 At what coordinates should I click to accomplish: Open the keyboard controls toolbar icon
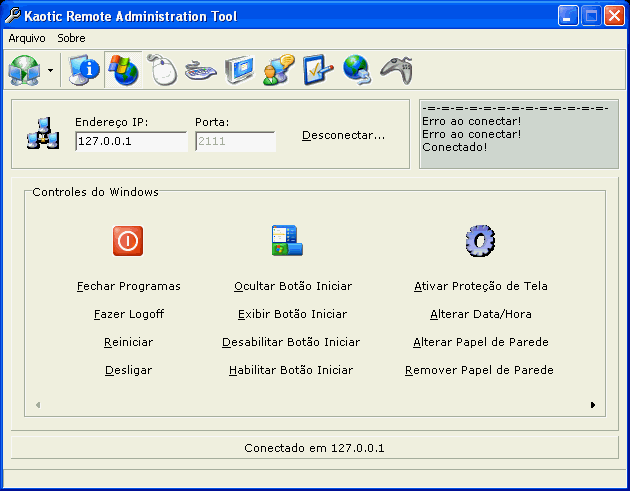tap(200, 70)
